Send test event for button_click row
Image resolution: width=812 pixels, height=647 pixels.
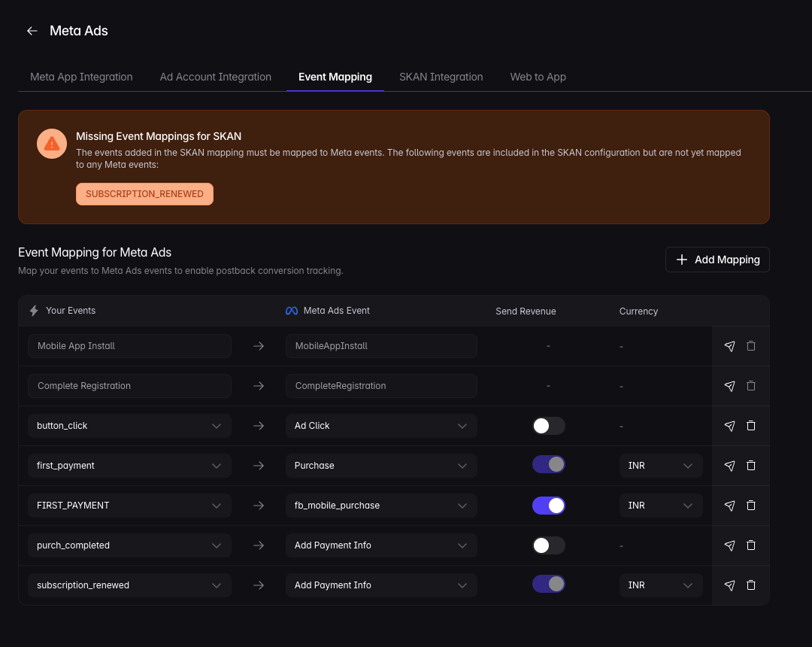729,426
